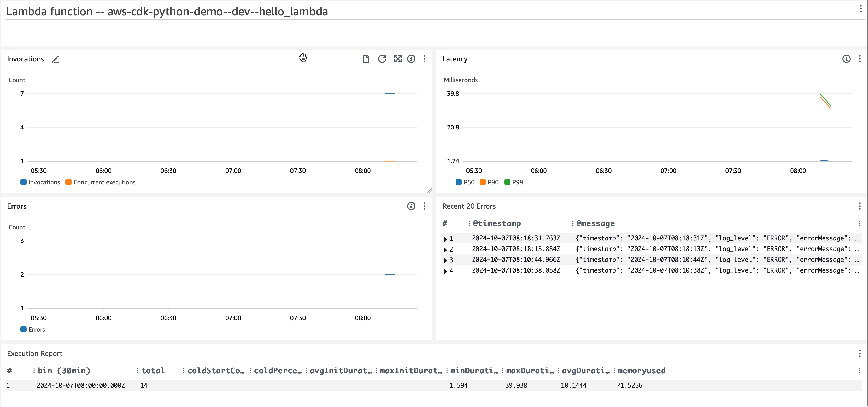Select the @timestamp column header
Image resolution: width=868 pixels, height=407 pixels.
497,223
